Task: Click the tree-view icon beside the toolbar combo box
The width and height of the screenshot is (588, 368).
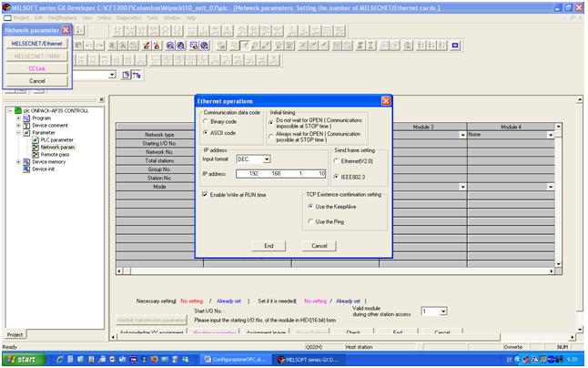Action: tap(137, 75)
